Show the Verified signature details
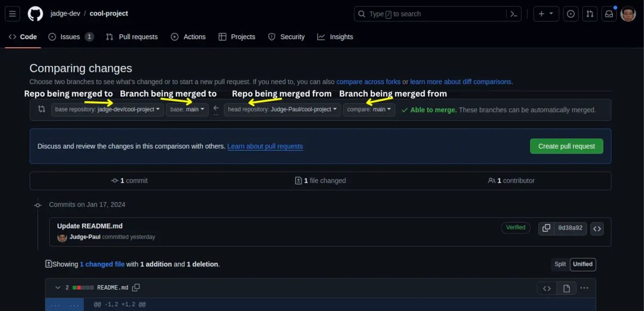 coord(516,227)
